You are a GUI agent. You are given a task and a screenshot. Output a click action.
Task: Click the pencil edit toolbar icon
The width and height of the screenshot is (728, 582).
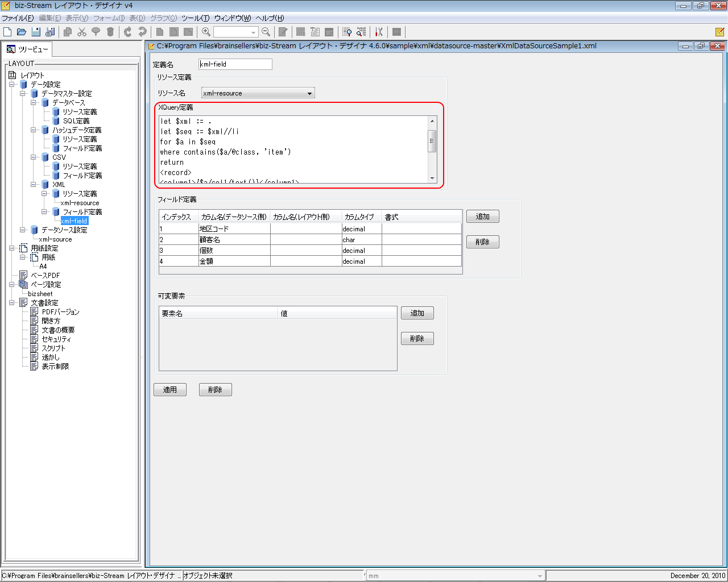(x=283, y=32)
